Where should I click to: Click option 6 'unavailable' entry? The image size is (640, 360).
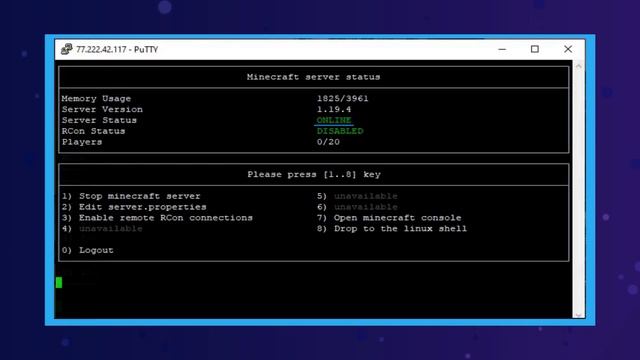(x=357, y=207)
